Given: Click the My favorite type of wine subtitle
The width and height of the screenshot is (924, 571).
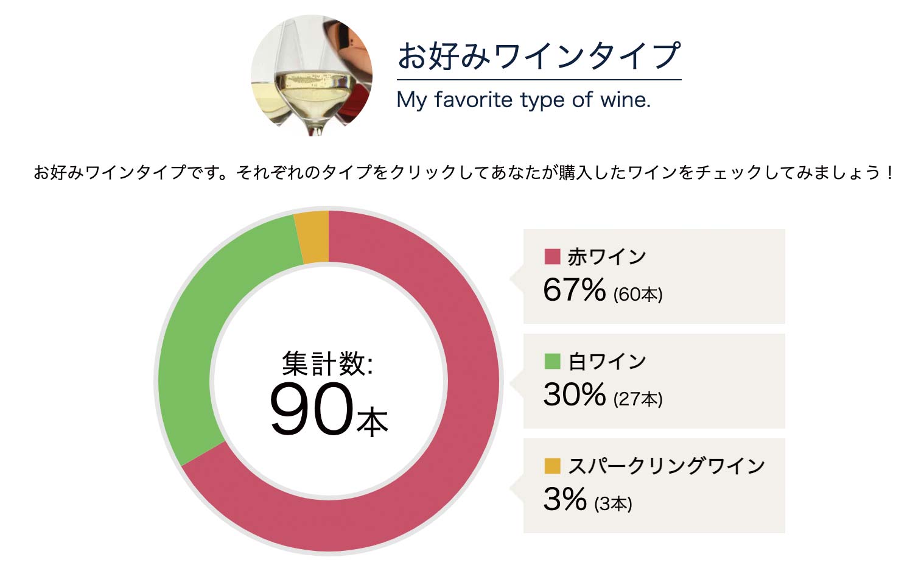Looking at the screenshot, I should click(x=523, y=99).
